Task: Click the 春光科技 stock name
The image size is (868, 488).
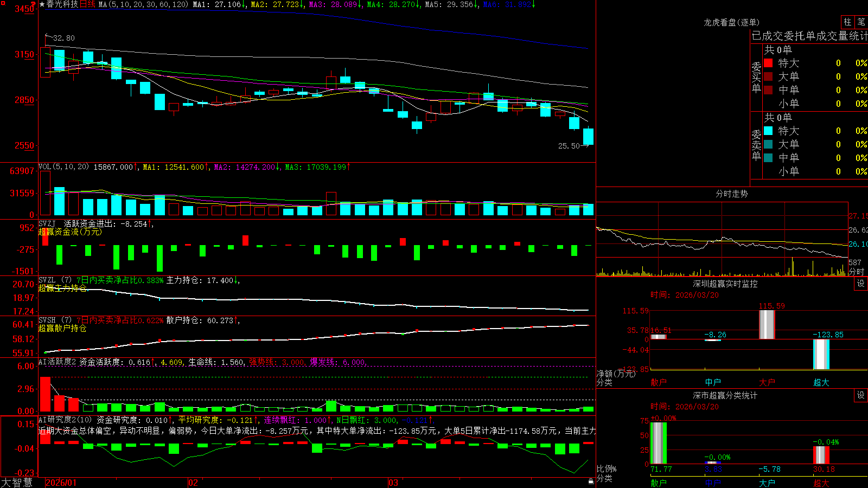Action: click(62, 4)
